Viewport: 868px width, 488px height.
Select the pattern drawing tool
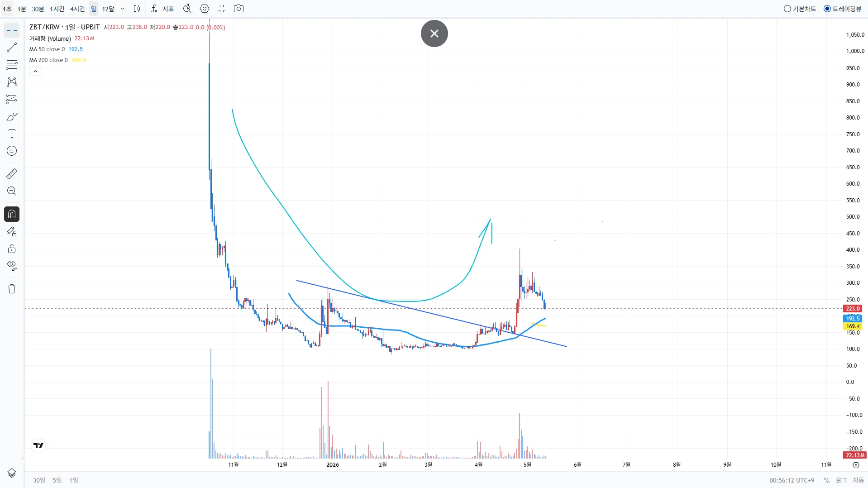(12, 82)
